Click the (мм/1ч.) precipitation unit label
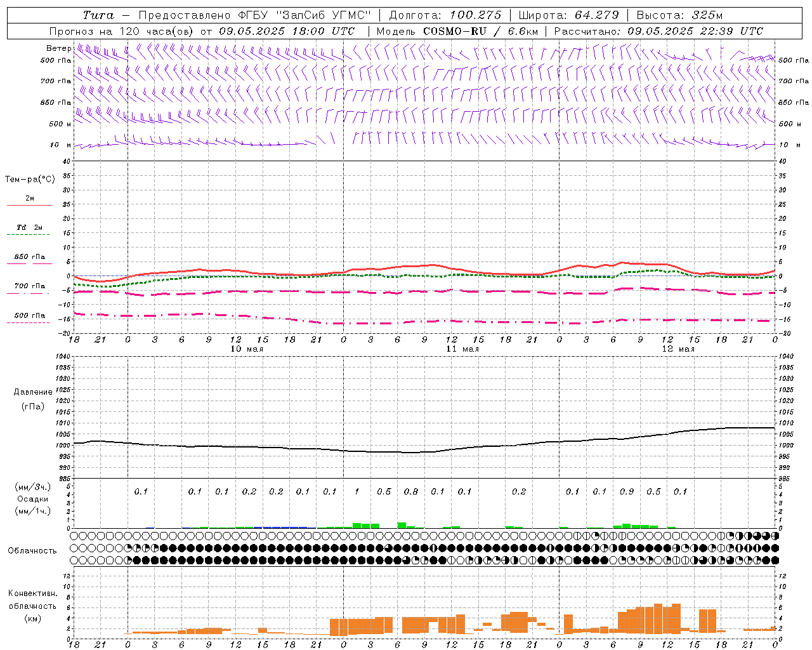Viewport: 812px width, 650px height. (x=33, y=511)
